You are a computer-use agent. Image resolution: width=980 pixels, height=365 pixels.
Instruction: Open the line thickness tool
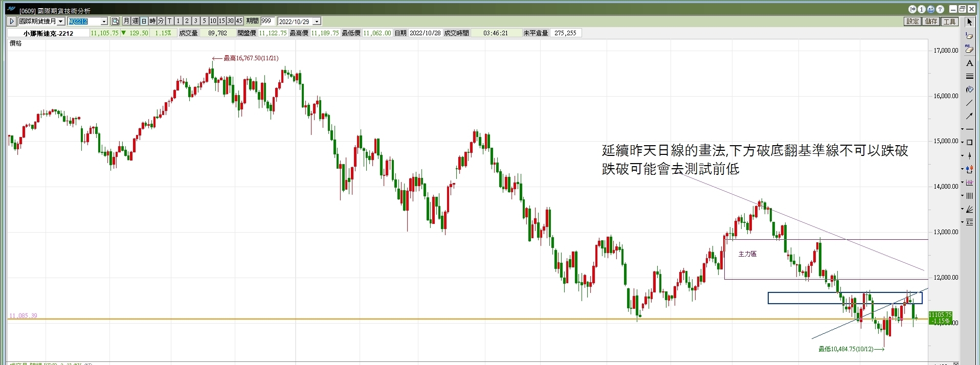click(969, 76)
